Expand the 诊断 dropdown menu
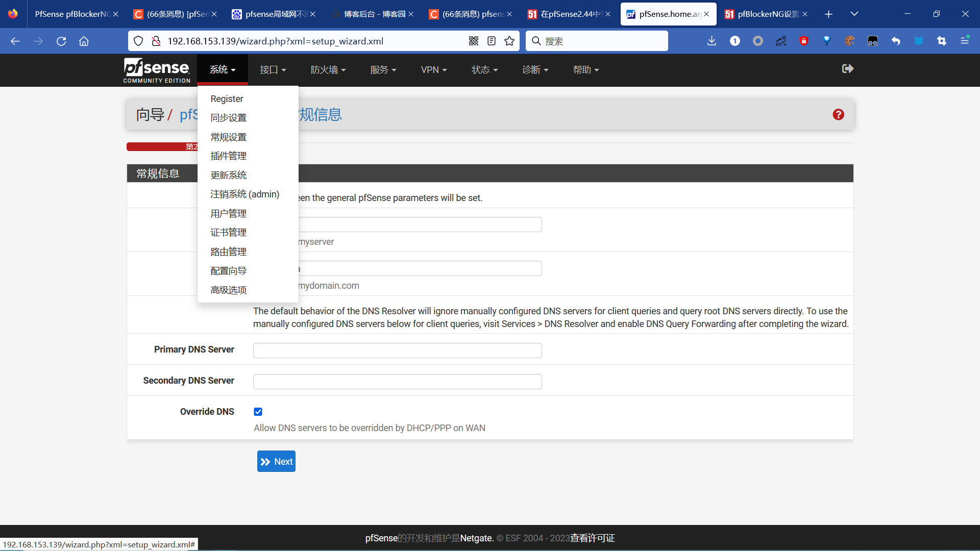Image resolution: width=980 pixels, height=551 pixels. coord(535,70)
